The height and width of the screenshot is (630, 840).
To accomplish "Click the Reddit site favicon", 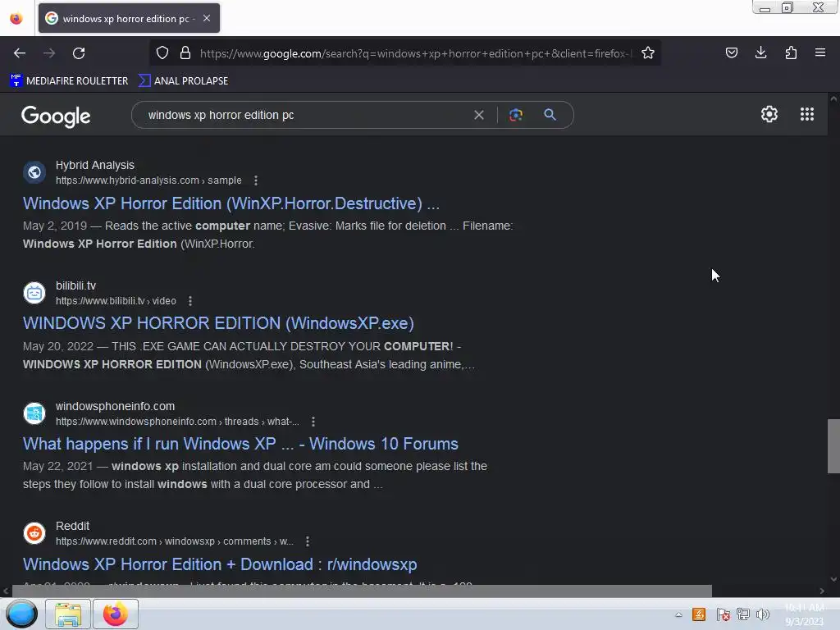I will point(34,533).
